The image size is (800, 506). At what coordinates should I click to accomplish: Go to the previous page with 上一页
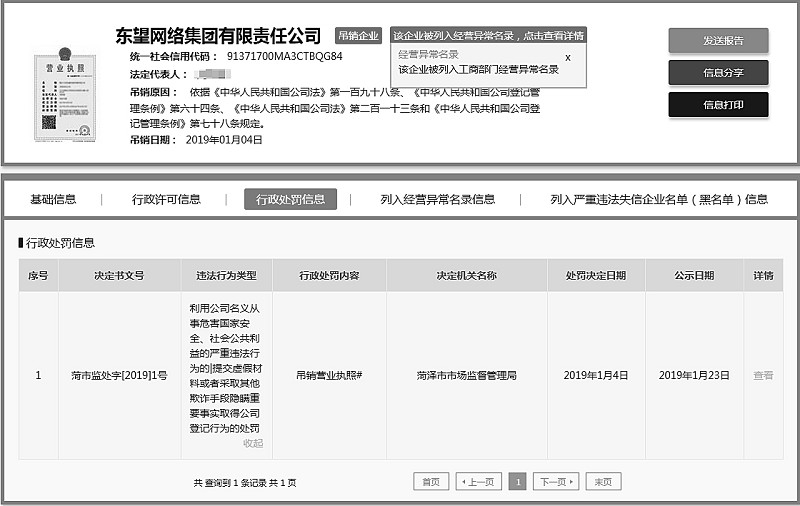tap(479, 482)
